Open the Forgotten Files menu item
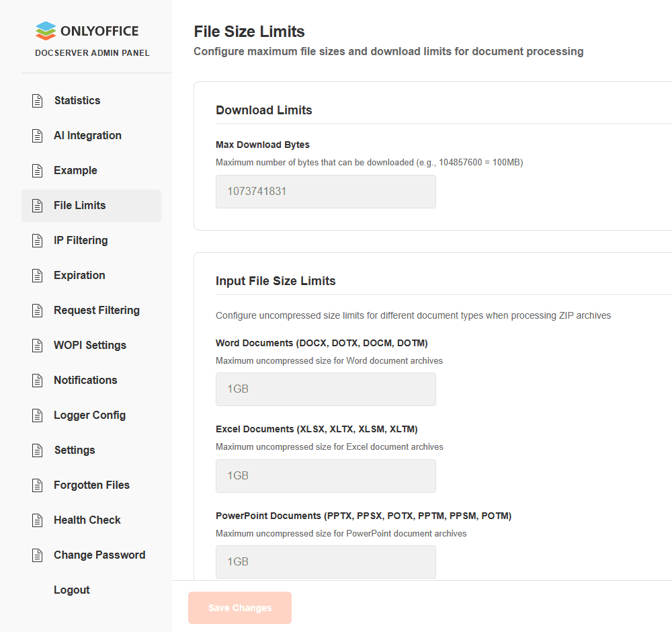The image size is (672, 632). [x=91, y=485]
